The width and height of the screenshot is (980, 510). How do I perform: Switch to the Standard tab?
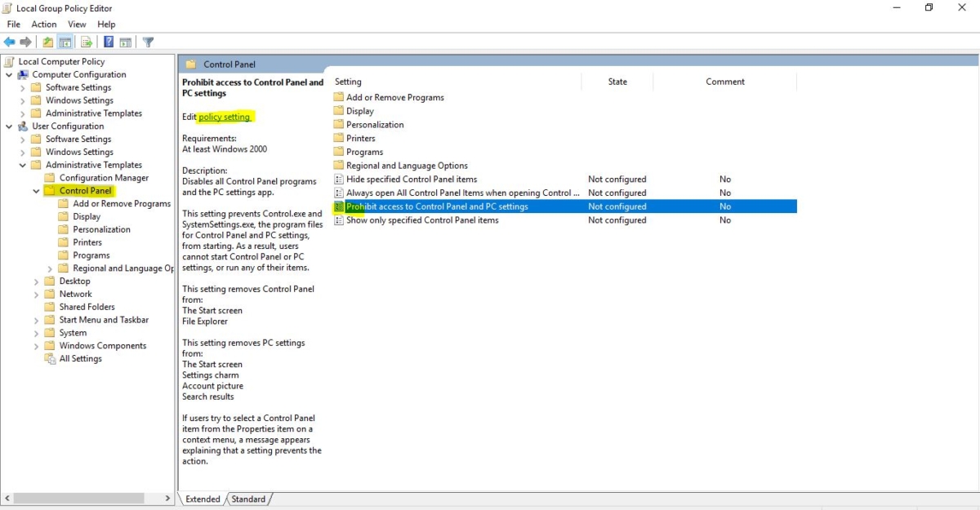248,499
